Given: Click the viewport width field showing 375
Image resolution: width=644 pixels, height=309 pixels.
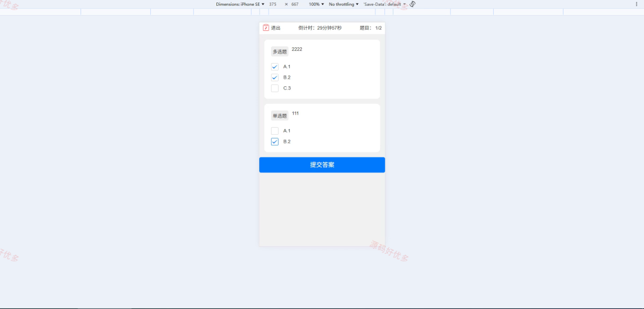Looking at the screenshot, I should [x=273, y=4].
